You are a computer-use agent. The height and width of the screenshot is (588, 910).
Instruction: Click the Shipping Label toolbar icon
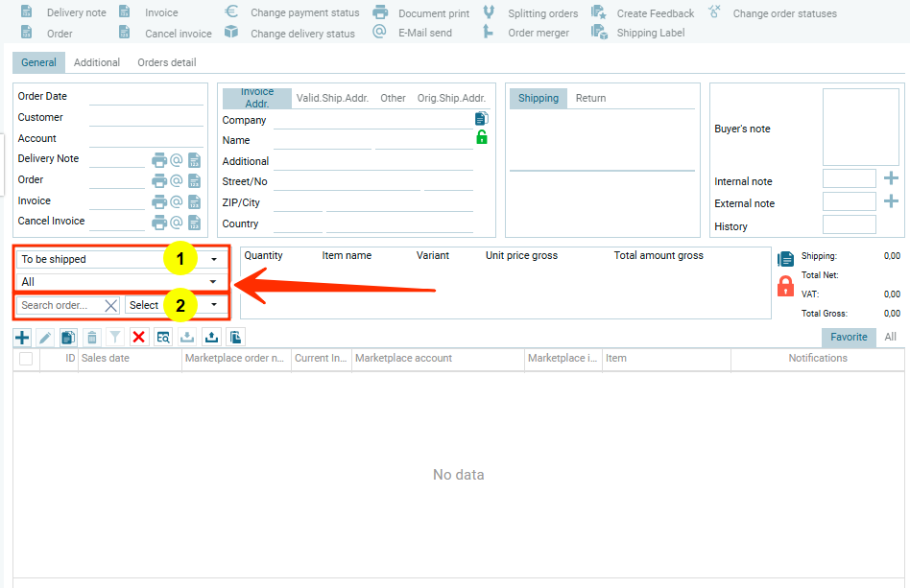tap(599, 33)
